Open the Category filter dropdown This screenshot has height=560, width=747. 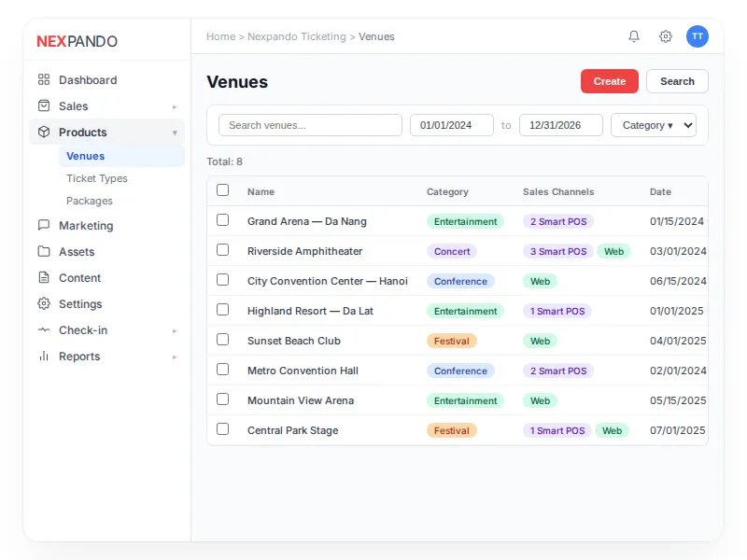click(x=653, y=124)
